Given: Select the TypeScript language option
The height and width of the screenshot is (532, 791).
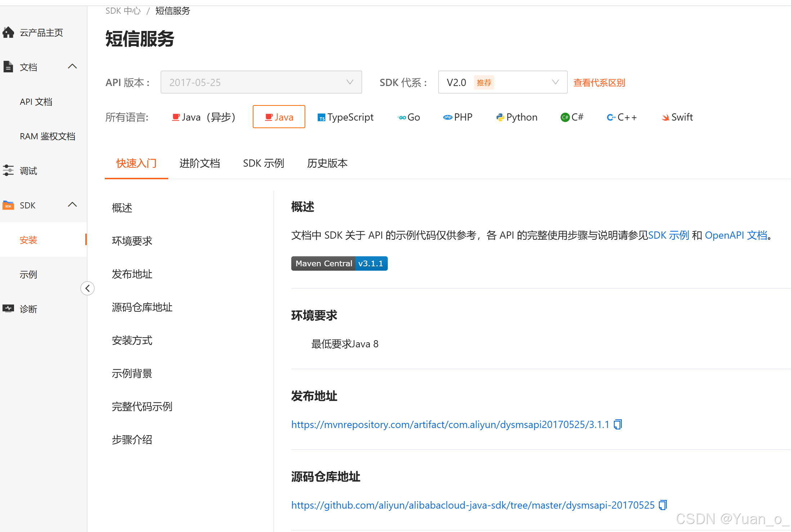Looking at the screenshot, I should [x=346, y=117].
